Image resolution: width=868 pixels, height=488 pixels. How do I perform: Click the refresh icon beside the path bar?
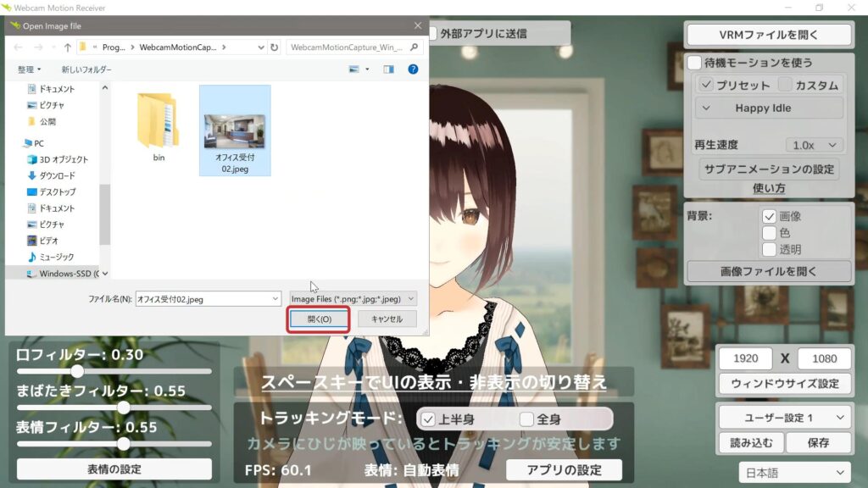tap(275, 47)
